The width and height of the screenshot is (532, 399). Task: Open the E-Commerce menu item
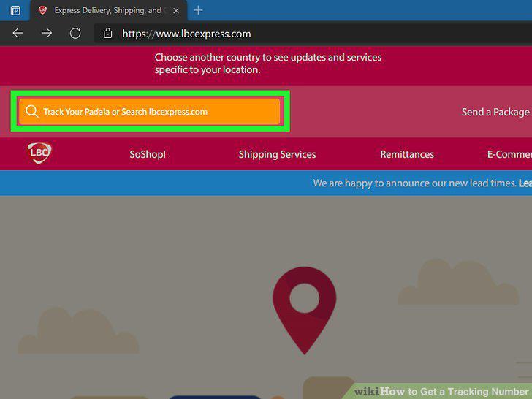(509, 154)
